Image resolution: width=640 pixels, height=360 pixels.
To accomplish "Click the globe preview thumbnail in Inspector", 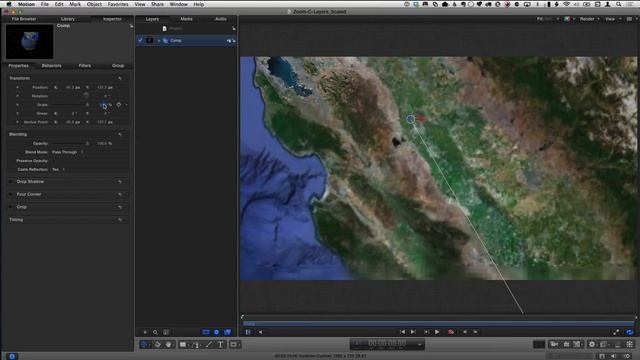I will coord(30,42).
